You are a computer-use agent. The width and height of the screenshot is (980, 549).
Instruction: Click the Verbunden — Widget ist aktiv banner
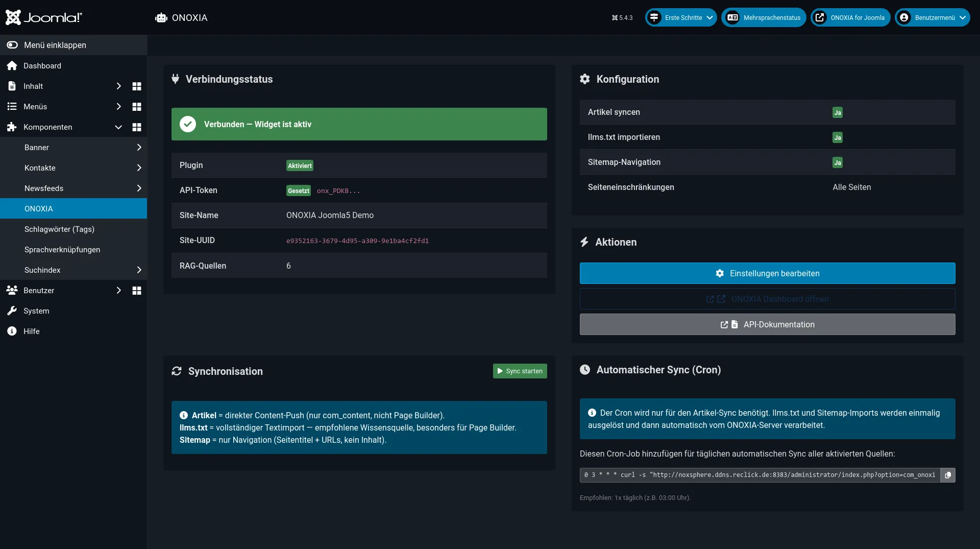(x=359, y=124)
